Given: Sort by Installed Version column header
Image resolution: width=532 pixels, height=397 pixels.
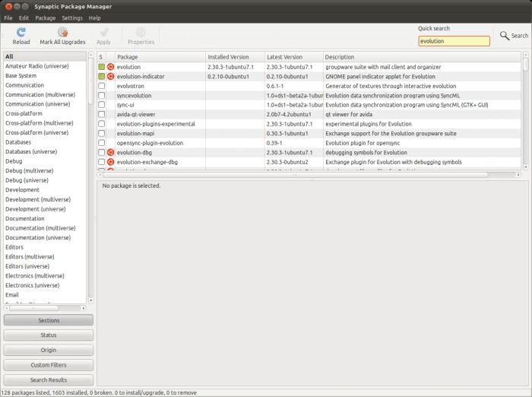Looking at the screenshot, I should 235,57.
